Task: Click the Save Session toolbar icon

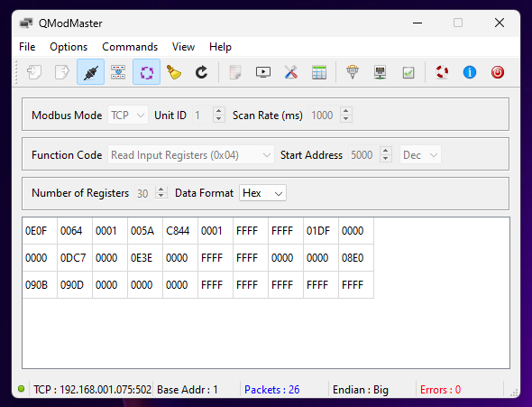Action: (x=62, y=72)
